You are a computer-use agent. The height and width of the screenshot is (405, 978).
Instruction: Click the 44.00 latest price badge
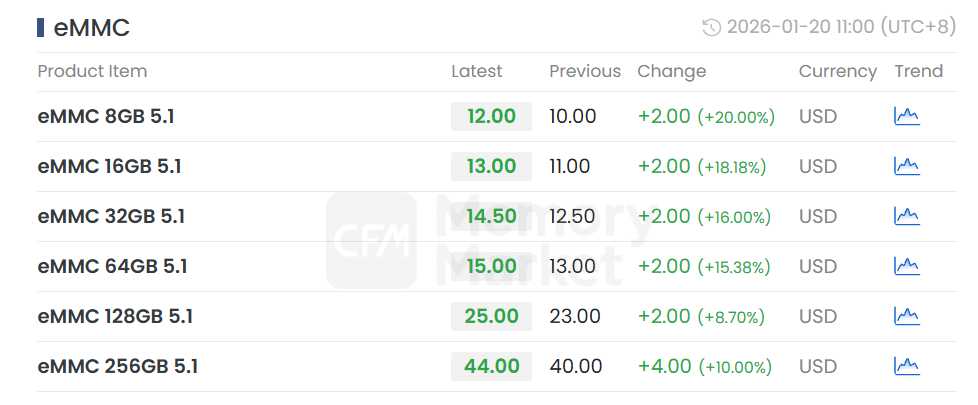coord(491,366)
